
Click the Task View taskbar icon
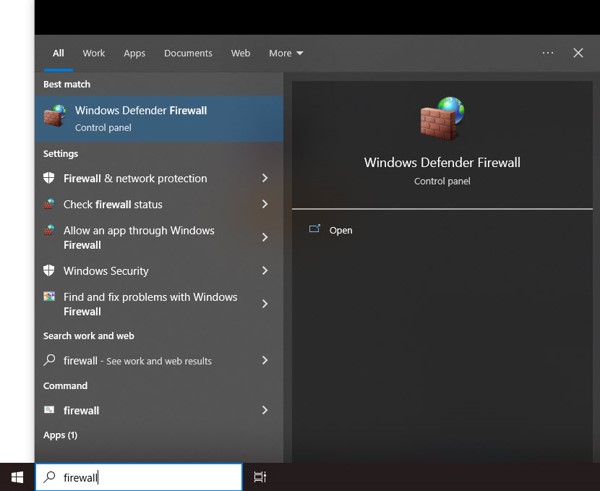[x=260, y=477]
